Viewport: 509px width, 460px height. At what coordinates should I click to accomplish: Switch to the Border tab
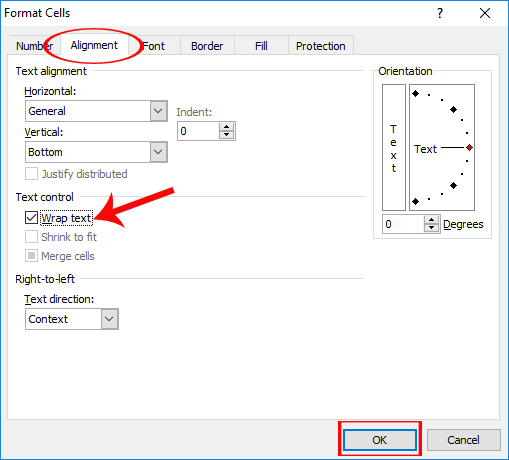click(207, 46)
